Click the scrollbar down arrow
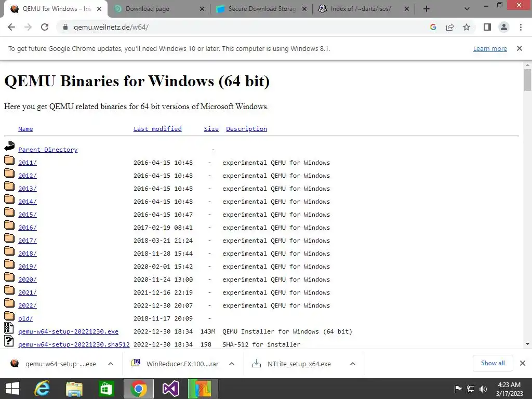532x399 pixels. coord(527,344)
